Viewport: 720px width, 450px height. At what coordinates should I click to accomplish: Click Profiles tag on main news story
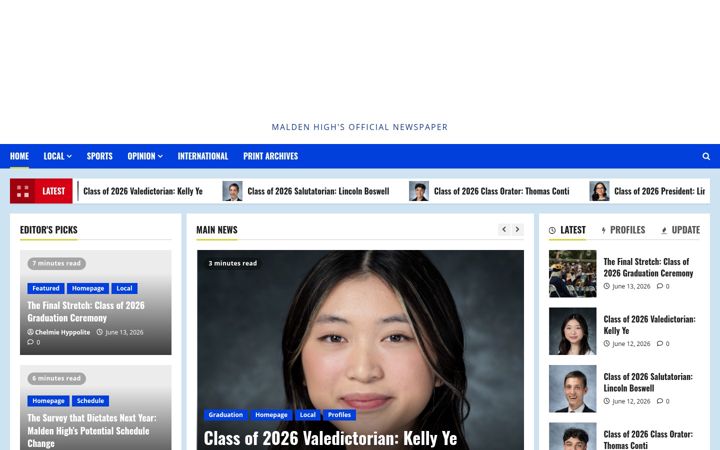pyautogui.click(x=339, y=415)
